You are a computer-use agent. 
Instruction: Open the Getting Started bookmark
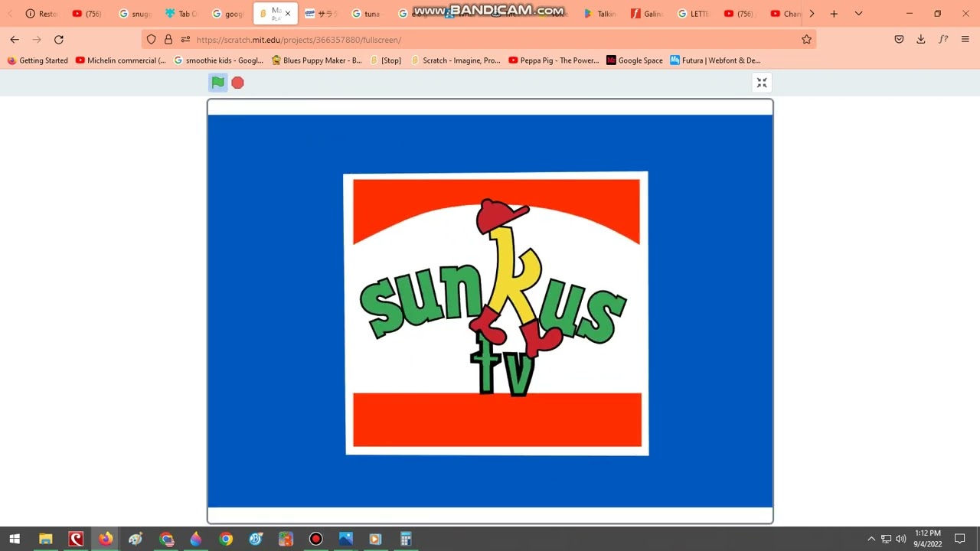coord(38,60)
